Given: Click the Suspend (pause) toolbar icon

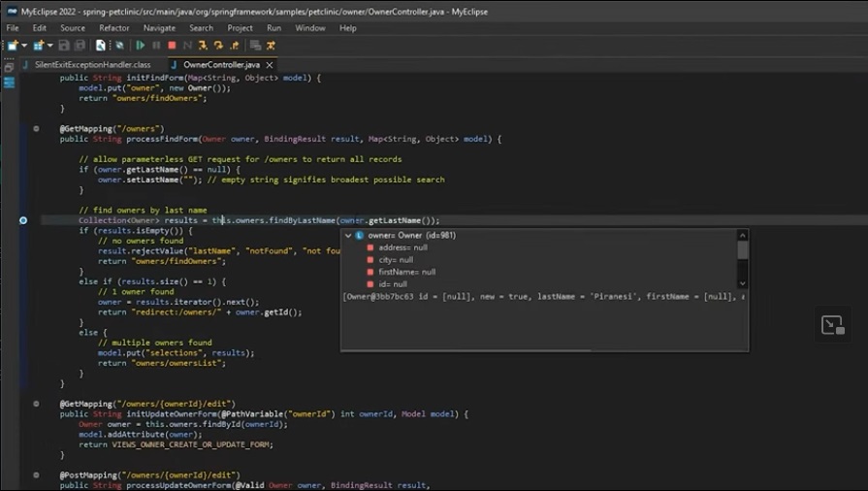Looking at the screenshot, I should pos(156,46).
